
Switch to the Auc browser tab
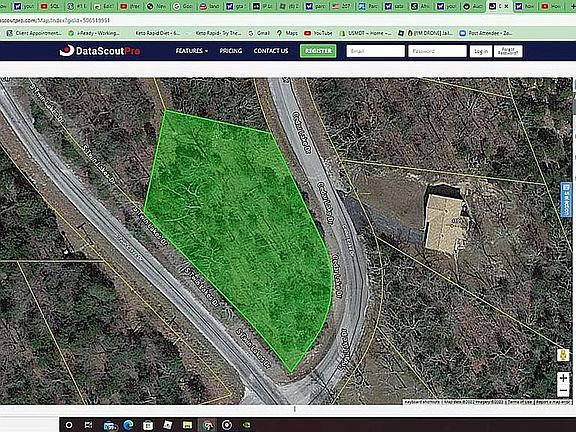click(x=473, y=6)
